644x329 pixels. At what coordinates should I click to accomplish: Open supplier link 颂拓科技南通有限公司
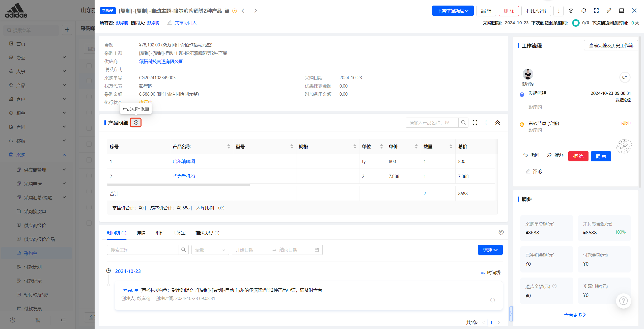tap(161, 61)
